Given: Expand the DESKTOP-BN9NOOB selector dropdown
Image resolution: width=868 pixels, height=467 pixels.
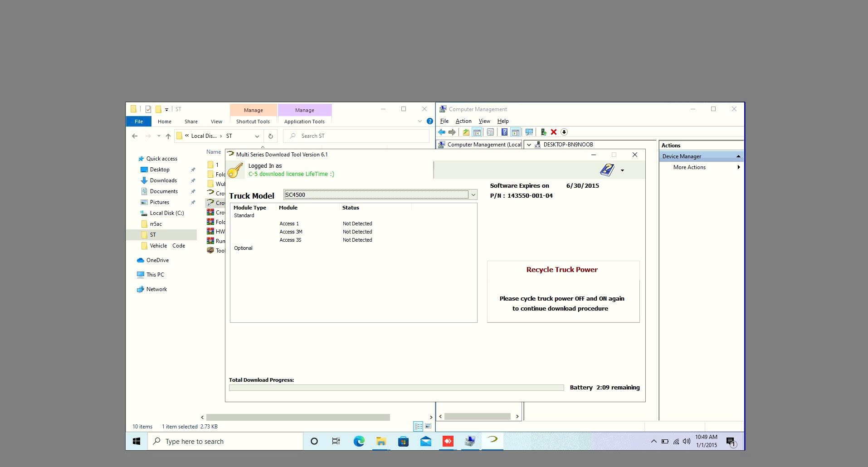Looking at the screenshot, I should 529,144.
